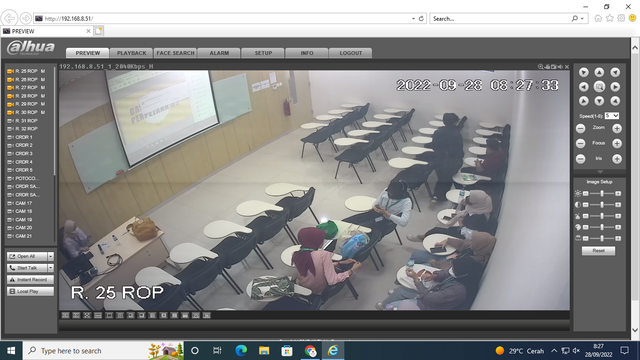Decrease camera Iris with minus button
Viewport: 640px width, 360px height.
tap(580, 159)
